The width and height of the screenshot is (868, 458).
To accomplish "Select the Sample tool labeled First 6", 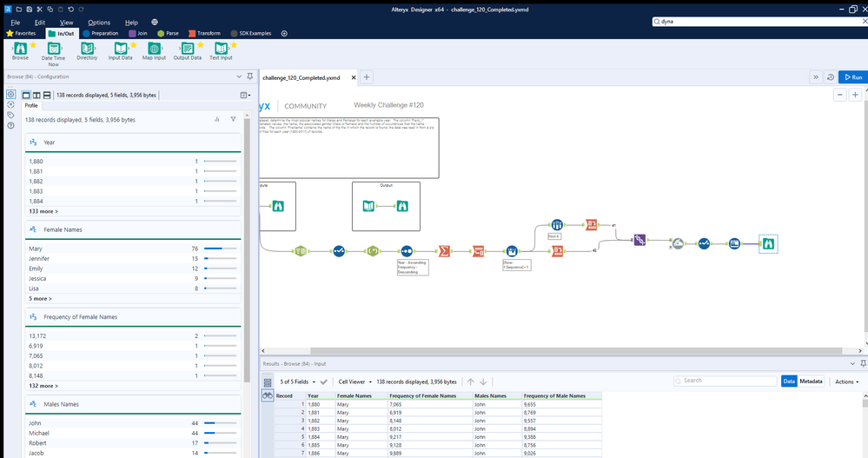I will 556,225.
